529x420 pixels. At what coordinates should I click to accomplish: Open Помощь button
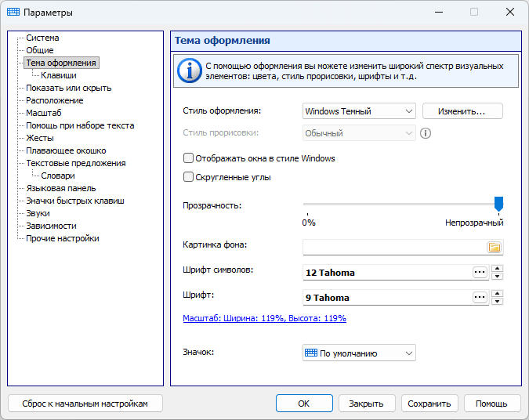coord(492,404)
